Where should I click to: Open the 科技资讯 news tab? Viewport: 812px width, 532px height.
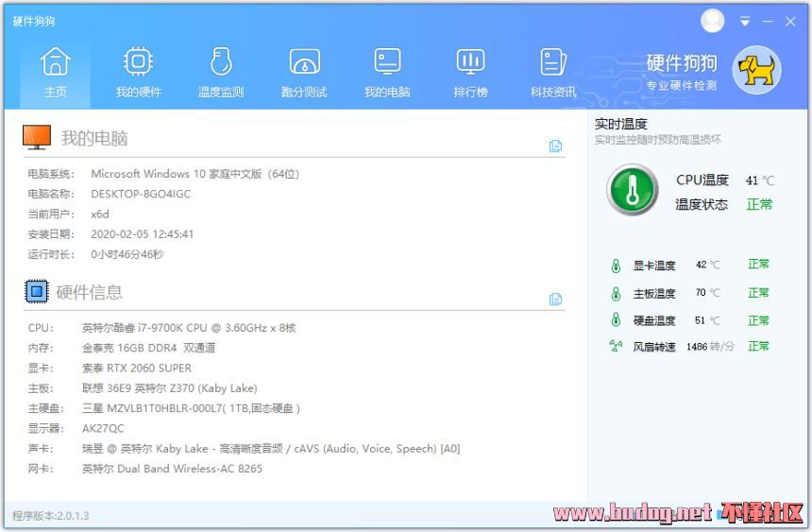553,73
